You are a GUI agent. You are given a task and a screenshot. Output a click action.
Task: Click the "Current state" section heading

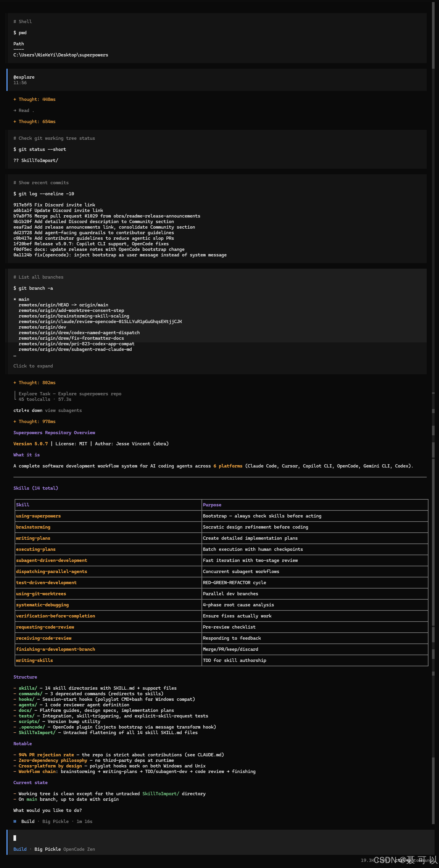(30, 782)
